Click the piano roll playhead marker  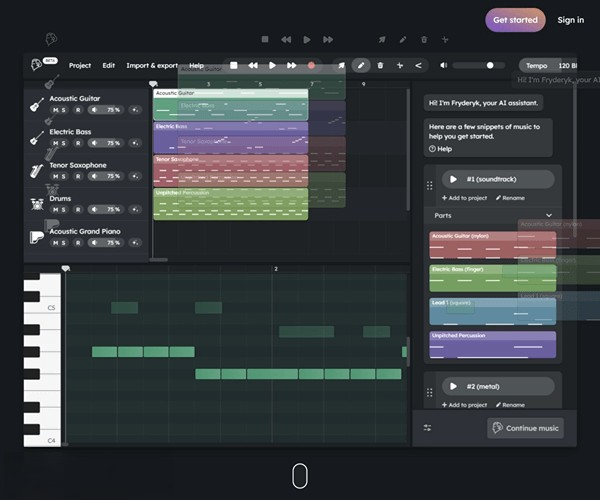66,269
